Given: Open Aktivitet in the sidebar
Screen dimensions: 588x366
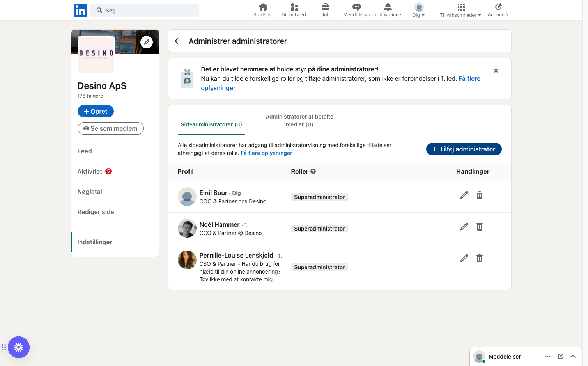Looking at the screenshot, I should (90, 171).
